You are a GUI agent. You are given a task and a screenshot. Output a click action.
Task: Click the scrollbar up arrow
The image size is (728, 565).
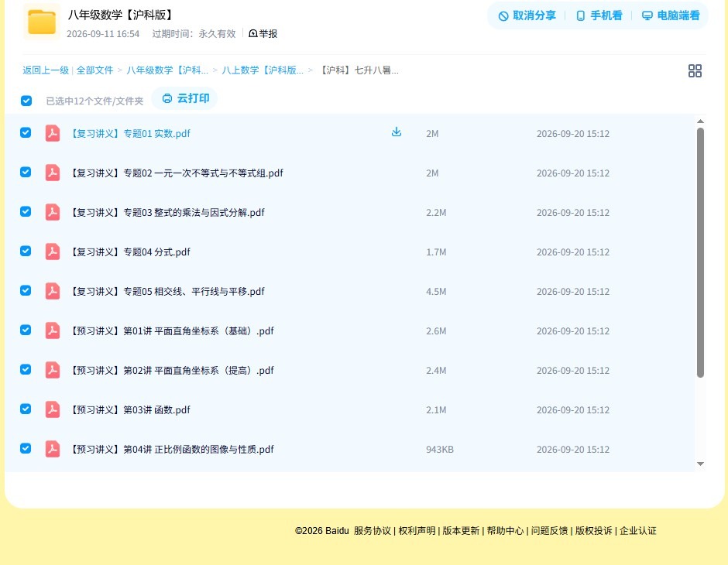click(x=701, y=122)
